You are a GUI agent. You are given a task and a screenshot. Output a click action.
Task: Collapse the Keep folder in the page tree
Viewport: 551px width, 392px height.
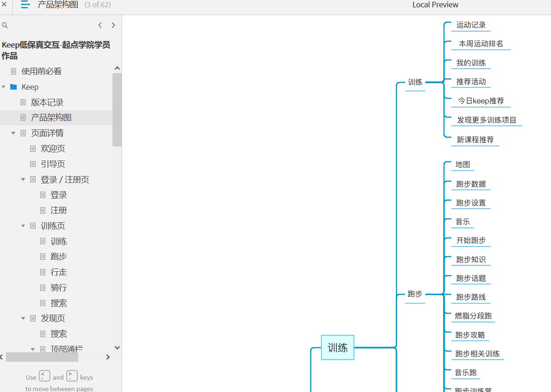click(x=4, y=87)
